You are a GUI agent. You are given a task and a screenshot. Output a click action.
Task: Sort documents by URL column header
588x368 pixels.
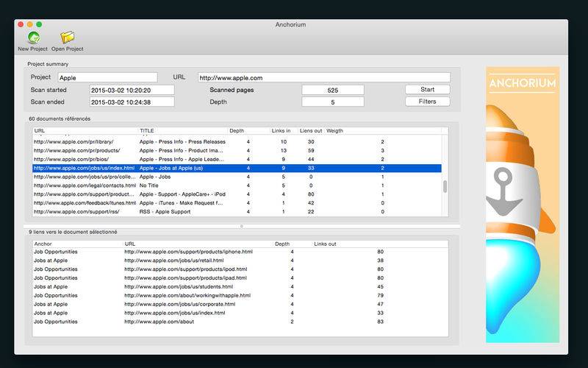pyautogui.click(x=85, y=131)
